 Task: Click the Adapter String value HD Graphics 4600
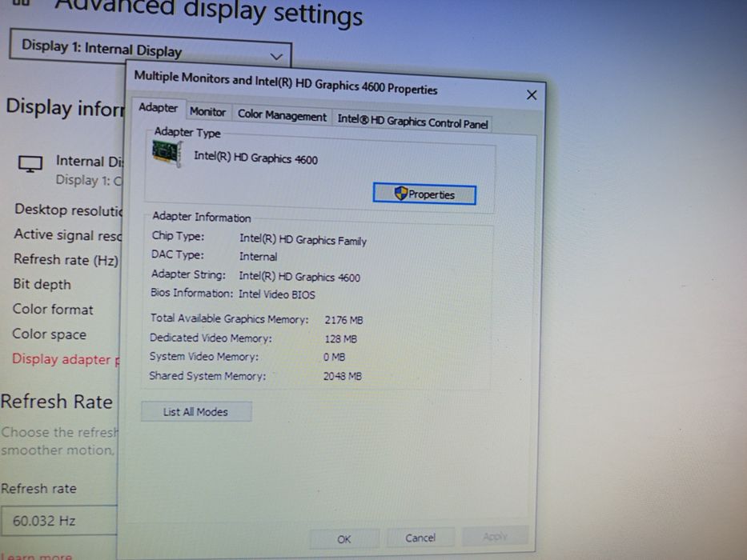[299, 277]
